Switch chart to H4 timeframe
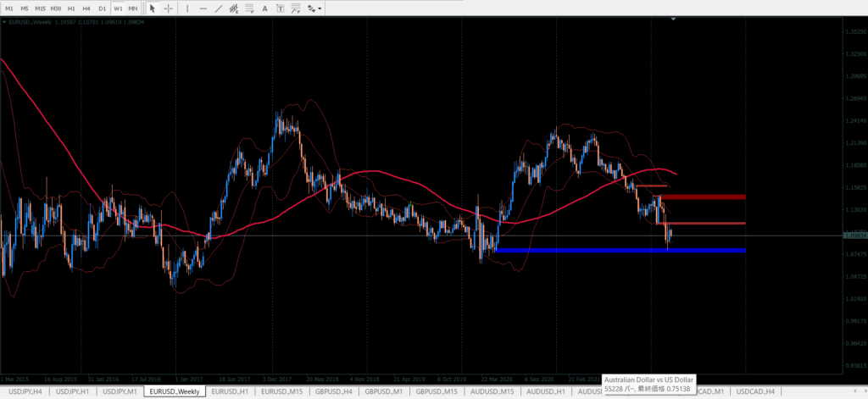The width and height of the screenshot is (868, 399). coord(86,8)
